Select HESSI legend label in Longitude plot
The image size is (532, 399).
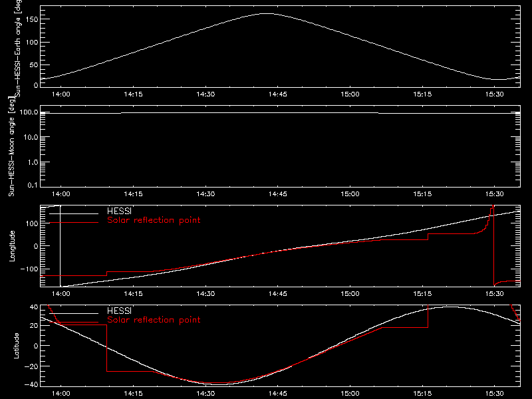119,211
